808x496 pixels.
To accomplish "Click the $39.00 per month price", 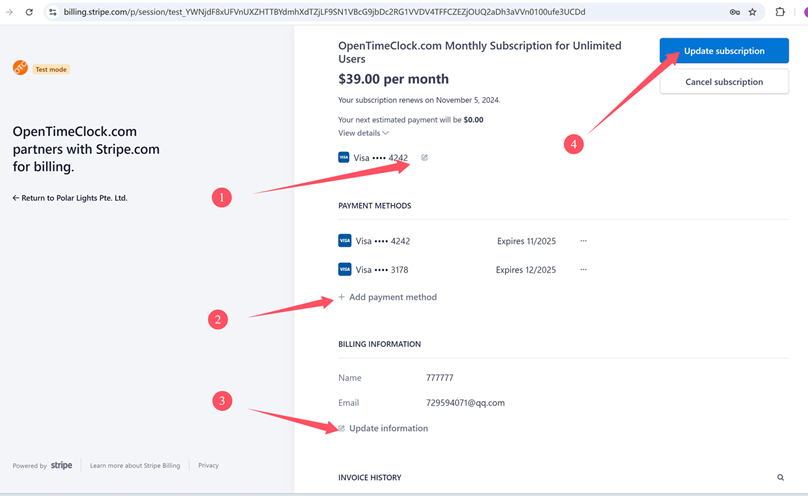I will [x=393, y=79].
